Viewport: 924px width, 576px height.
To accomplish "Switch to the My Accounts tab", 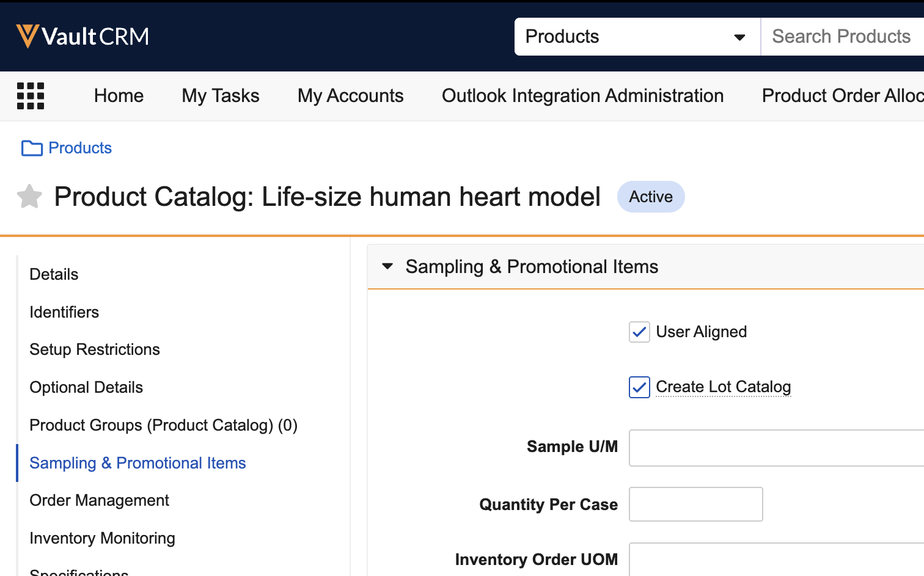I will click(x=350, y=96).
